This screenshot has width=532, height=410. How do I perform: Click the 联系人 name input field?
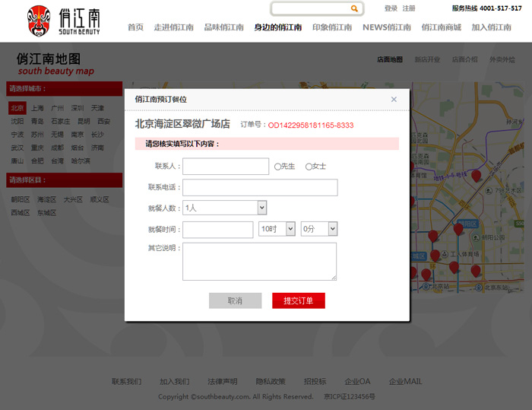pyautogui.click(x=226, y=166)
